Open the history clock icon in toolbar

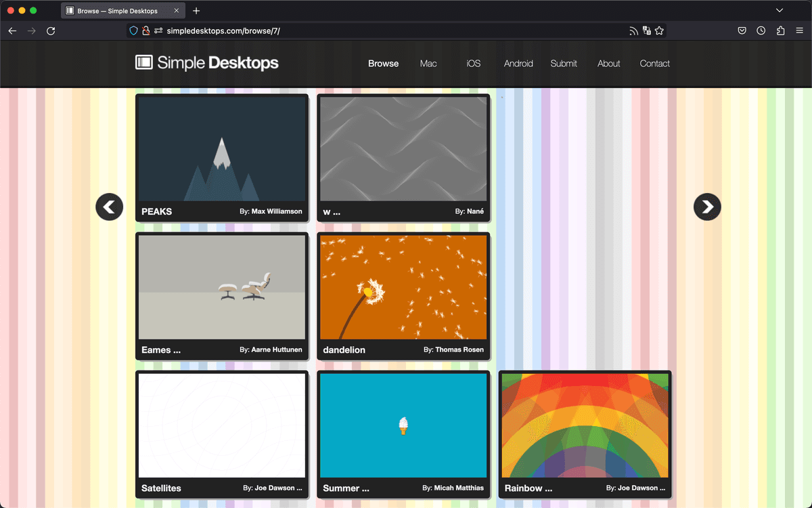pos(761,30)
